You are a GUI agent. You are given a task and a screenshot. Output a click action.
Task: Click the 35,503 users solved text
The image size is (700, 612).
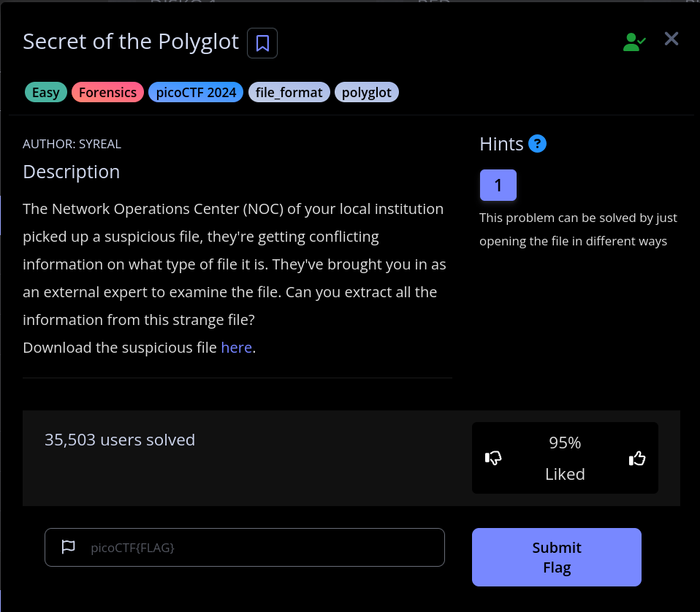coord(120,440)
